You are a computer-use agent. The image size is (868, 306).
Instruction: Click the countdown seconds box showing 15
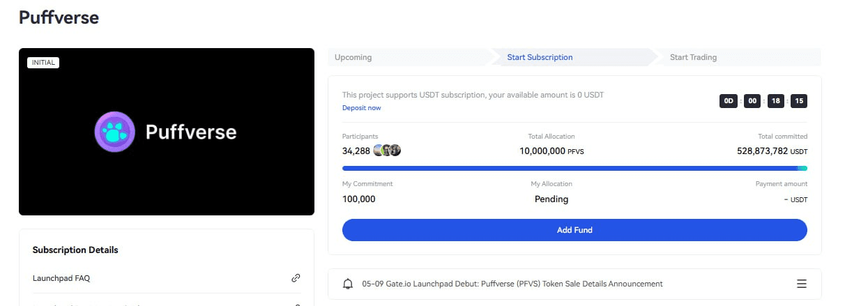799,101
